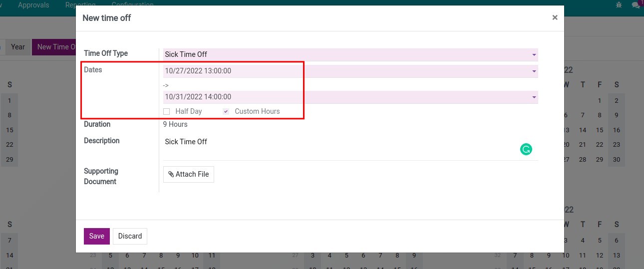Select day 23 in the right background calendar
Image resolution: width=644 pixels, height=269 pixels.
(617, 145)
